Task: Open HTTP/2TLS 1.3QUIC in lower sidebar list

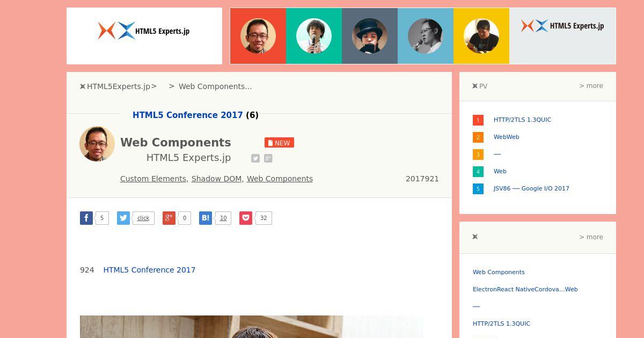Action: [x=501, y=324]
